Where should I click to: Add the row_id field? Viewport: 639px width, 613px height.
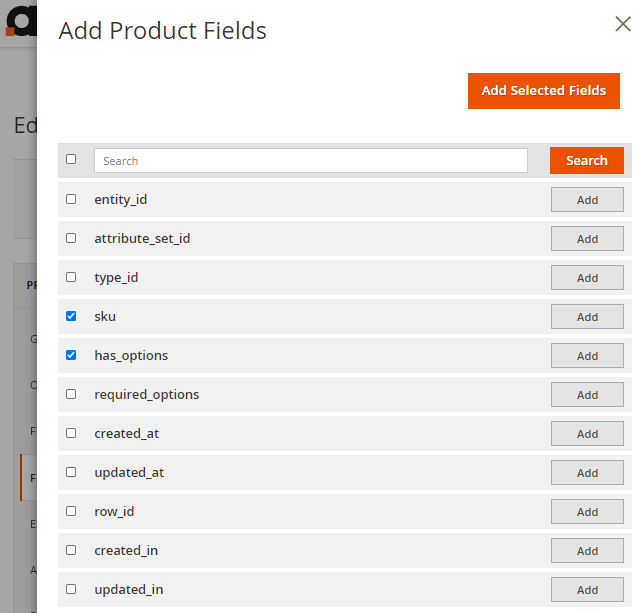[x=587, y=512]
